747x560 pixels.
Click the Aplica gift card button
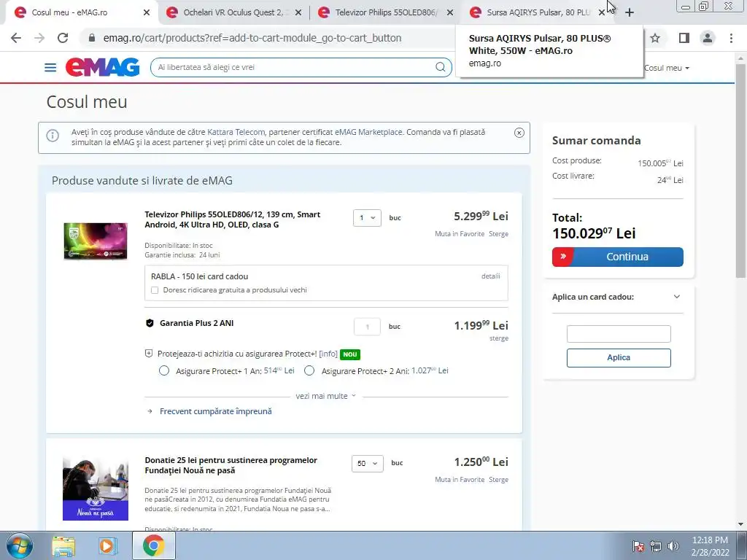pyautogui.click(x=619, y=357)
